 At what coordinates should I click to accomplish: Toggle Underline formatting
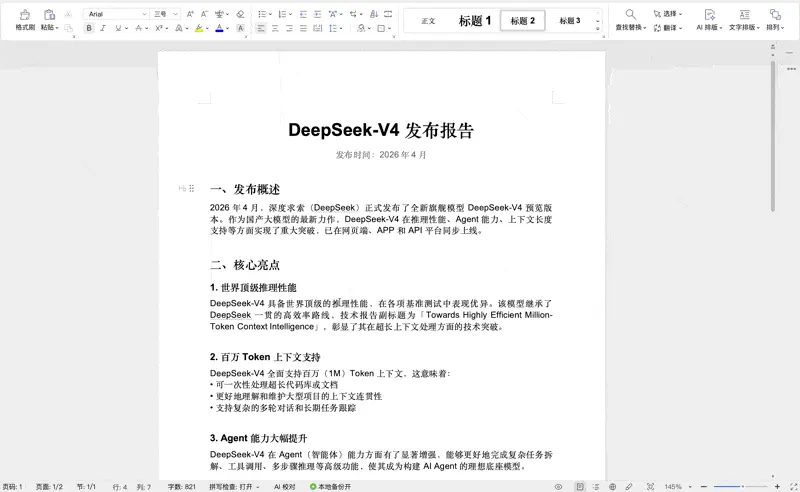118,28
